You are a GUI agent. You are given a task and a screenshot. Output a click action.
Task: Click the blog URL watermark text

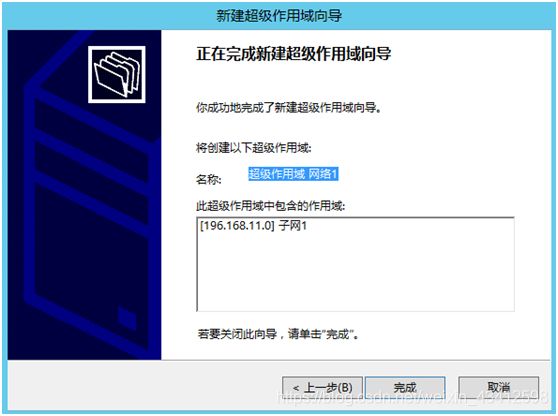(413, 397)
